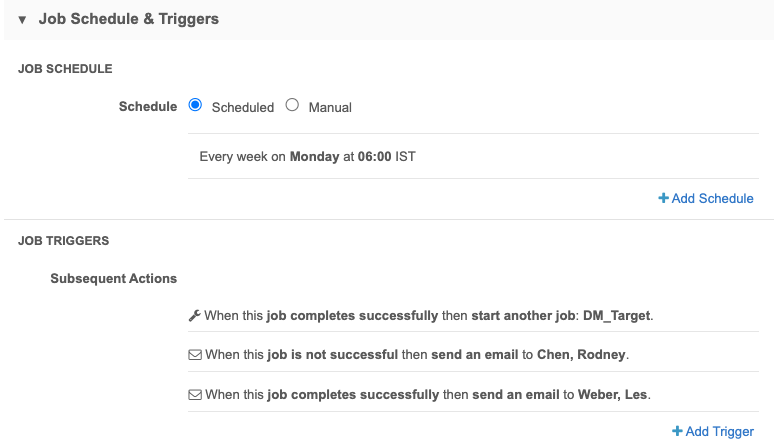
Task: Select the Manual radio button
Action: (x=292, y=105)
